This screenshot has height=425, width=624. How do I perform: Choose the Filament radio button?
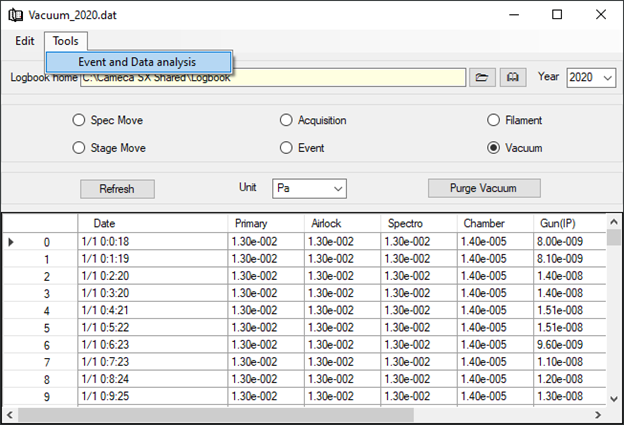pyautogui.click(x=493, y=121)
